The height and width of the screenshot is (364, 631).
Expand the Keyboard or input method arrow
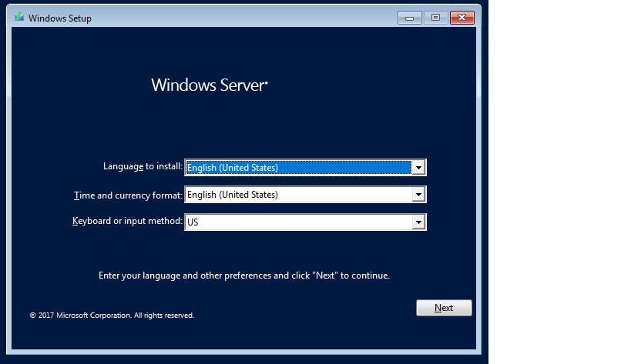point(418,222)
